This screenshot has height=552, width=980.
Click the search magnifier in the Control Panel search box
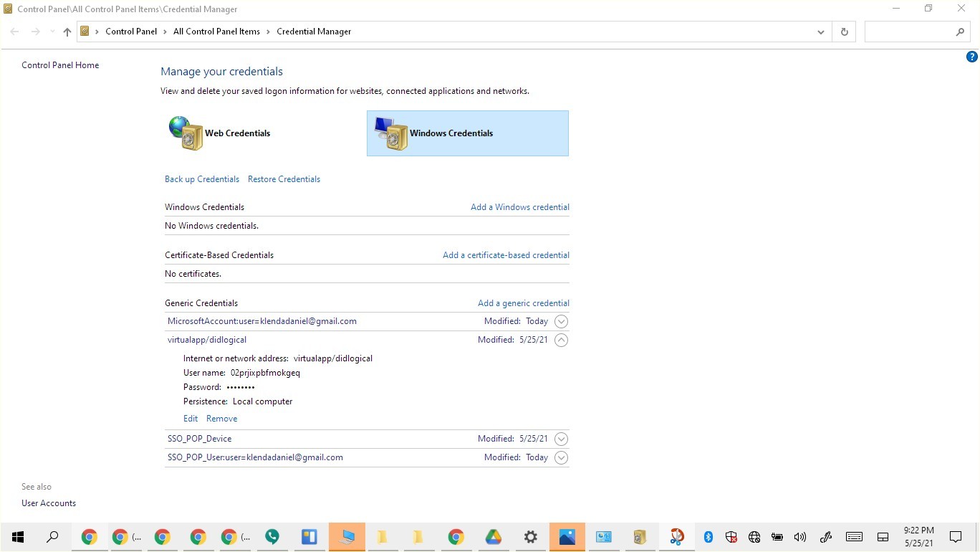tap(961, 32)
